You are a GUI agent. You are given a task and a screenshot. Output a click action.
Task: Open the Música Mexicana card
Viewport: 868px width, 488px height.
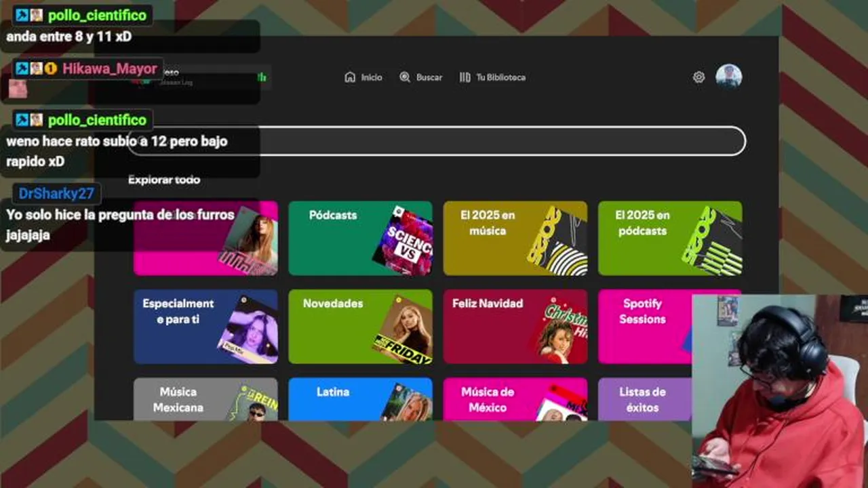(205, 399)
